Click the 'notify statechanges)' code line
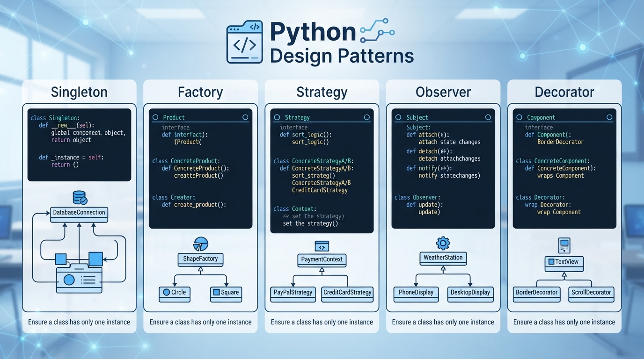This screenshot has width=644, height=359. [x=449, y=176]
